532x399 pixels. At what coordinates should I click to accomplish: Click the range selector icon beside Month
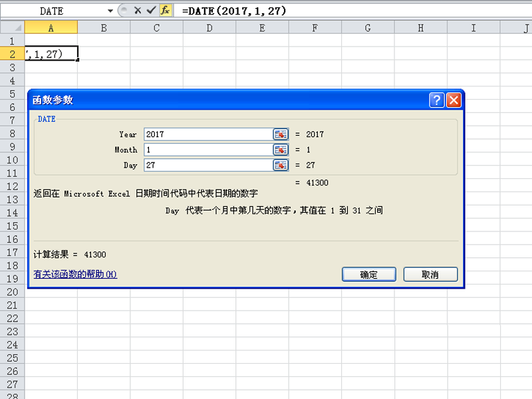coord(279,150)
